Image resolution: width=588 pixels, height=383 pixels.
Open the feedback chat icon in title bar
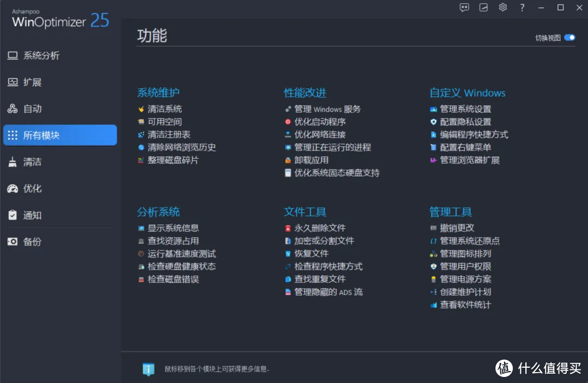tap(464, 8)
